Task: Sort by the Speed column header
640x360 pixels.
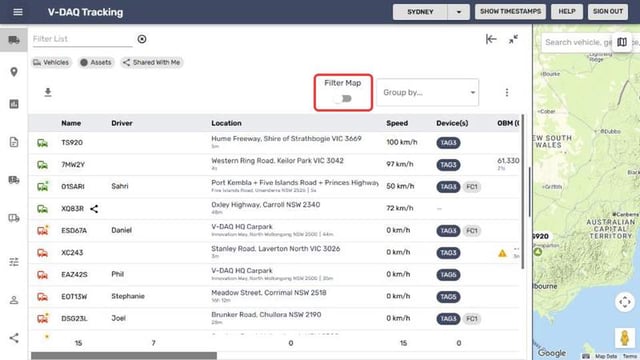Action: coord(397,123)
